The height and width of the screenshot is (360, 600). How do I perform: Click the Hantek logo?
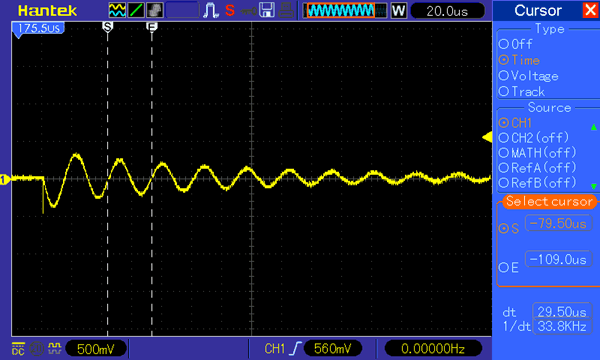[47, 11]
